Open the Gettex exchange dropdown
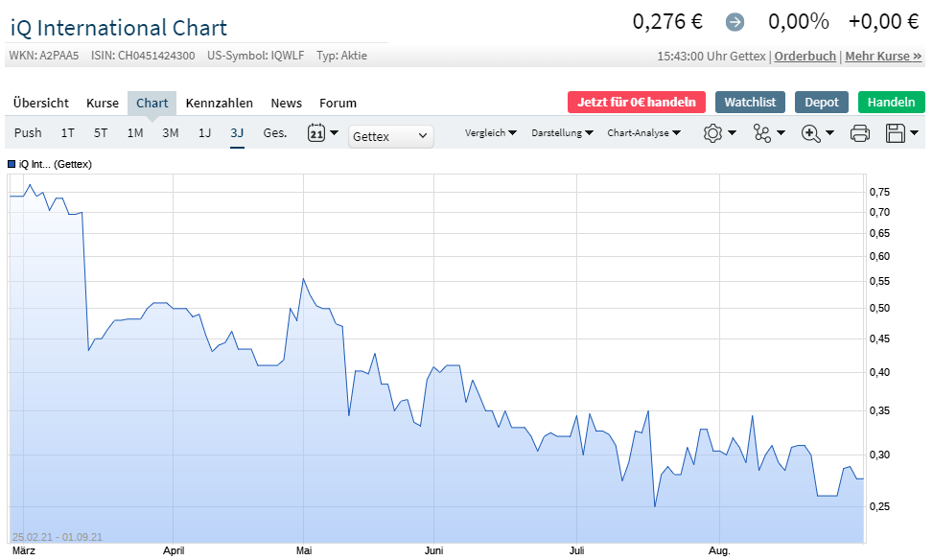 [x=391, y=136]
